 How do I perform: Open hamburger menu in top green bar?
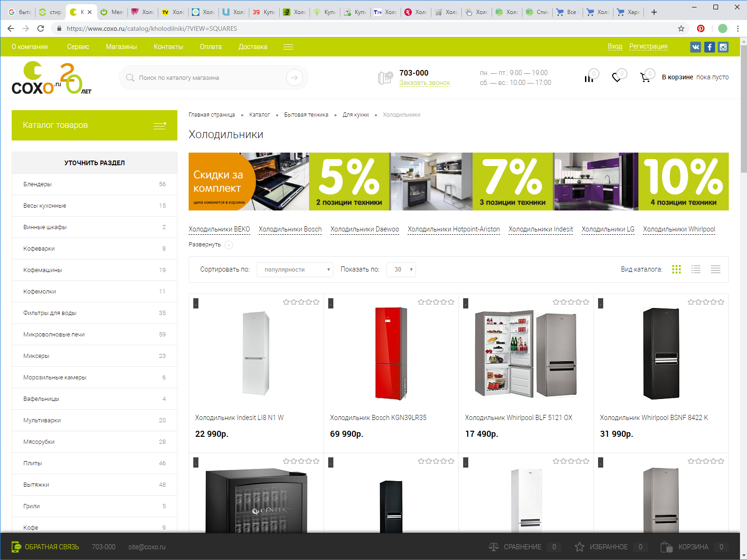(289, 47)
